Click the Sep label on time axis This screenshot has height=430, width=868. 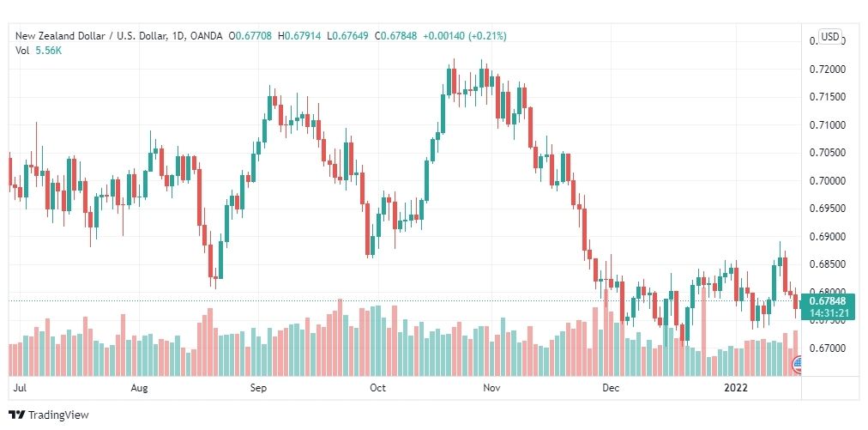pos(258,388)
